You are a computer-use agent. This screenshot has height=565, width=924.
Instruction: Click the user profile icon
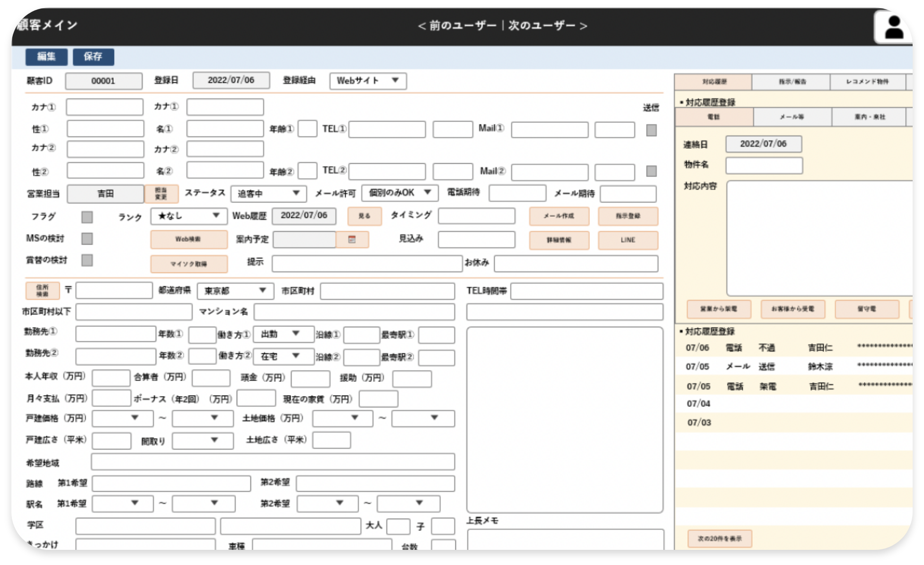coord(893,27)
